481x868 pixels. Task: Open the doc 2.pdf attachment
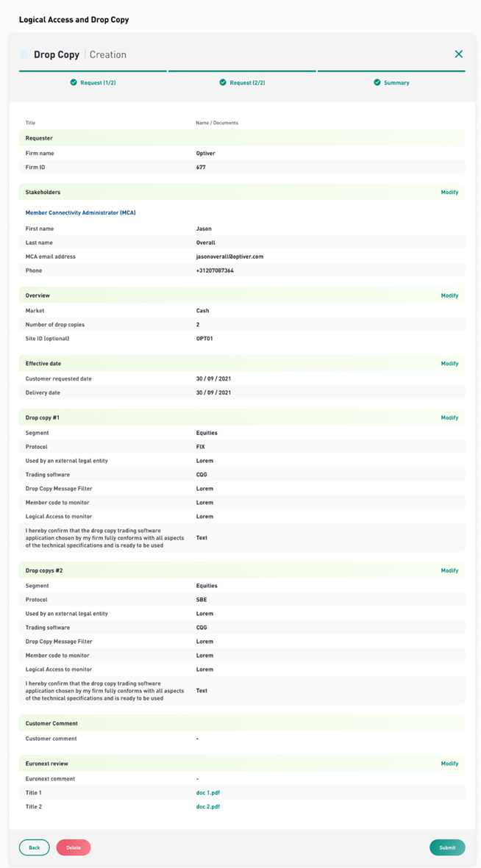coord(208,806)
